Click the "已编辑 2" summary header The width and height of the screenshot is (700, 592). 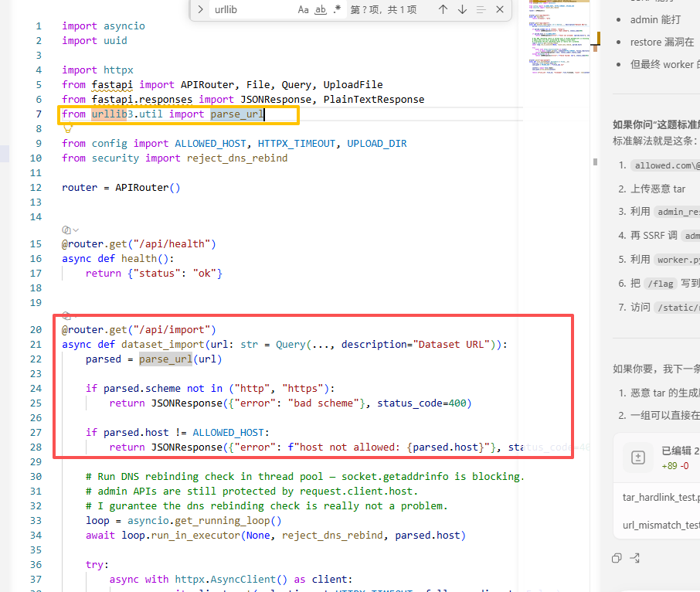(681, 451)
